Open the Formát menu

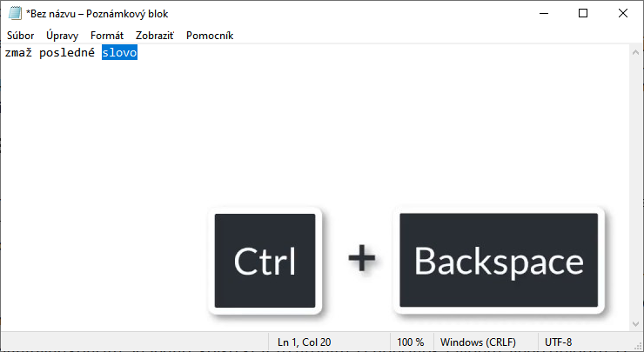point(107,36)
